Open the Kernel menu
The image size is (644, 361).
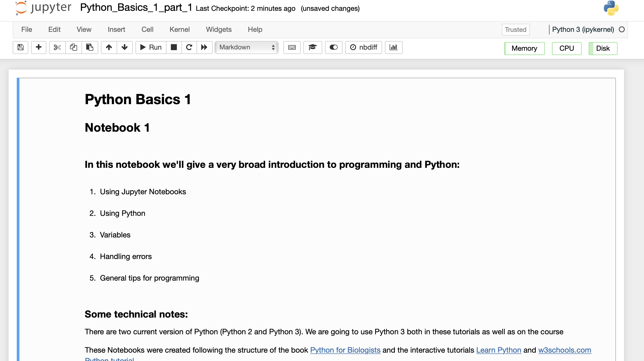pyautogui.click(x=179, y=29)
